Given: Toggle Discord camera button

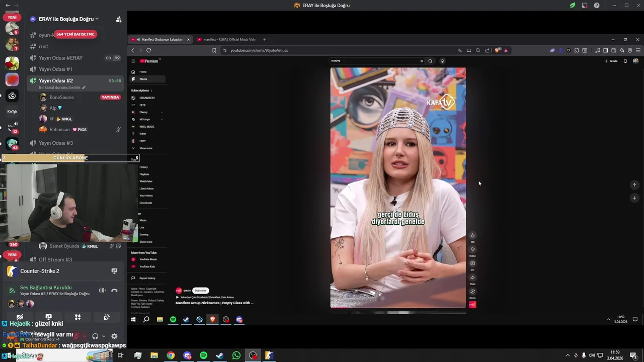Looking at the screenshot, I should tap(20, 317).
